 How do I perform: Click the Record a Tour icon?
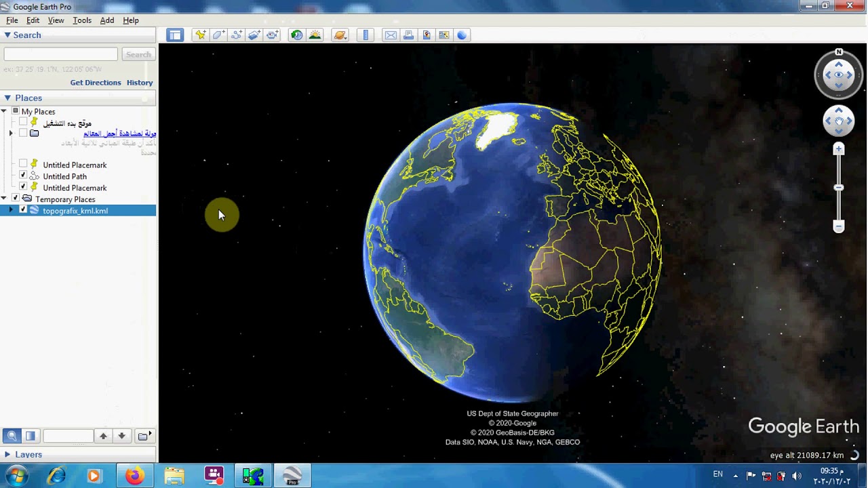[273, 35]
